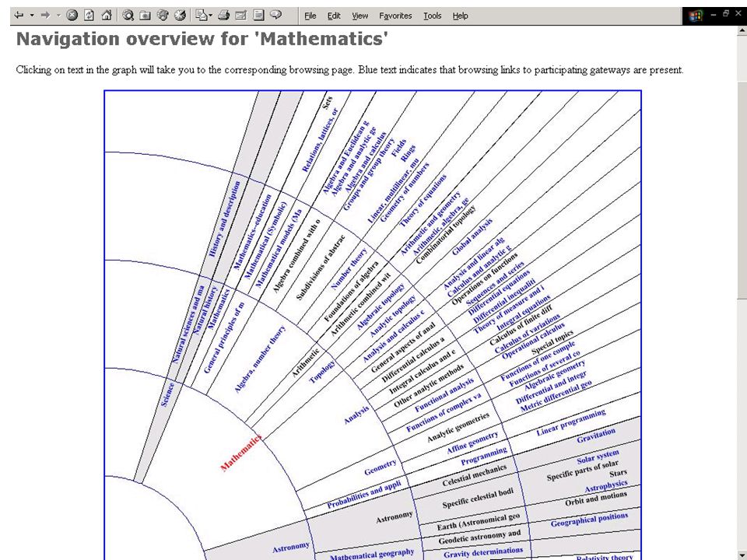
Task: Open the Help menu
Action: coord(460,16)
